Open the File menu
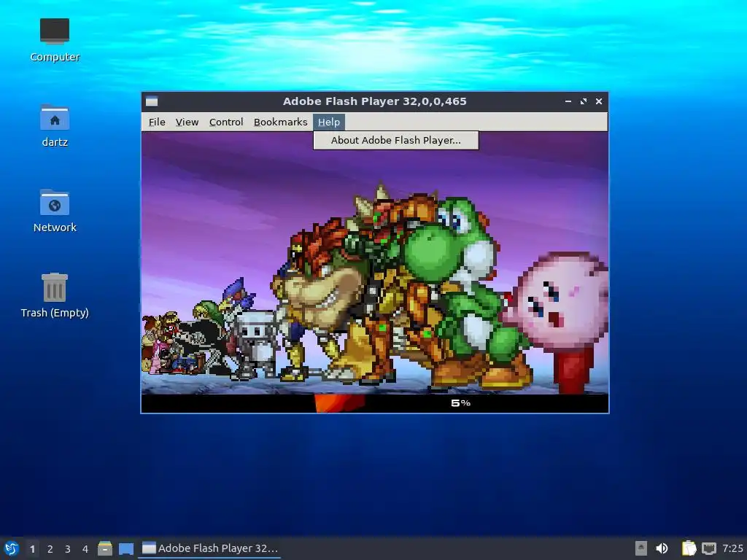Image resolution: width=747 pixels, height=560 pixels. coord(157,122)
